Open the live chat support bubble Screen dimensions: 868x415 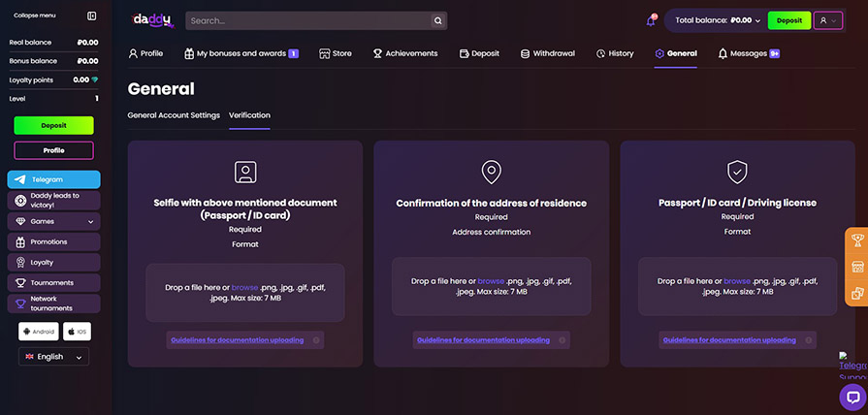tap(852, 396)
